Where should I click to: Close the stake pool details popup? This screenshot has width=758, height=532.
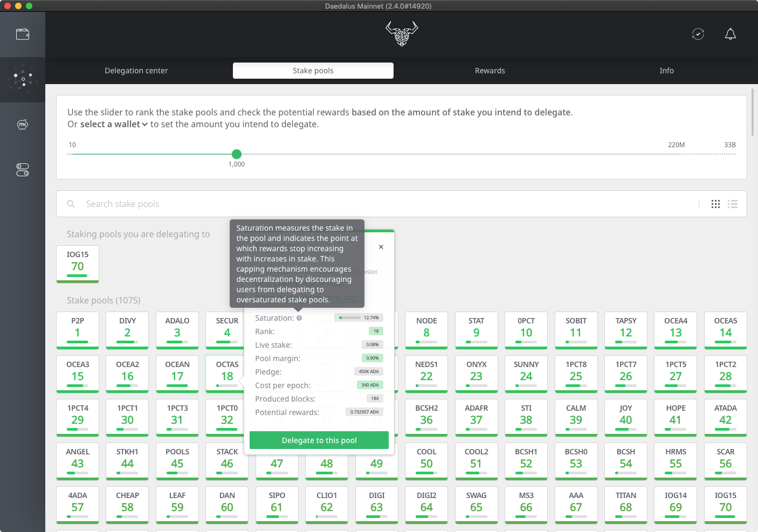coord(381,247)
